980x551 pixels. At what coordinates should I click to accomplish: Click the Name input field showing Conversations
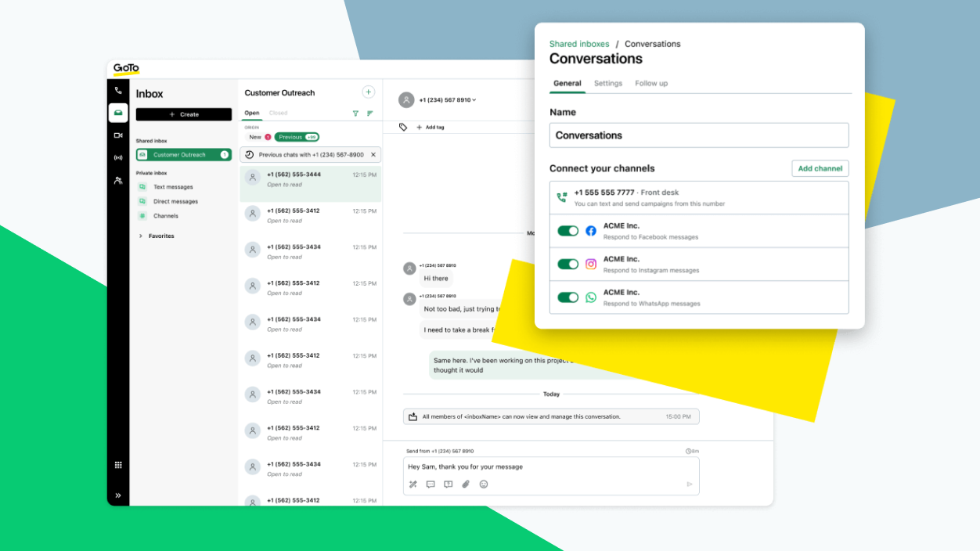coord(699,135)
